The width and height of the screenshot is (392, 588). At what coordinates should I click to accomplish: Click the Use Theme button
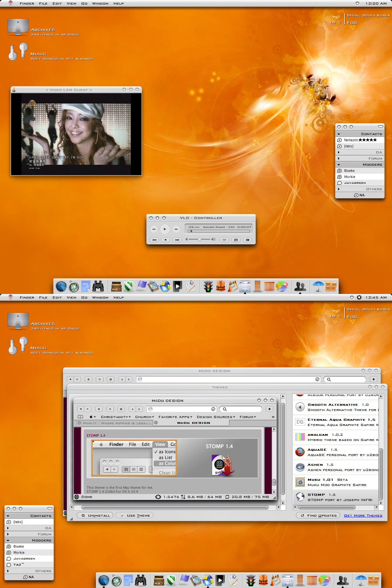point(135,515)
